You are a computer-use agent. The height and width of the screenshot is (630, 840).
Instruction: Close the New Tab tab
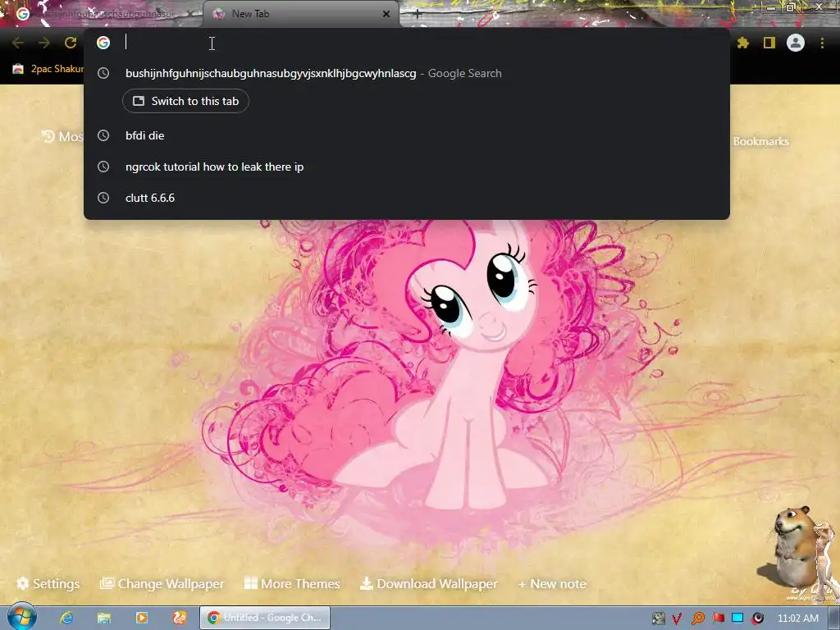(x=386, y=14)
